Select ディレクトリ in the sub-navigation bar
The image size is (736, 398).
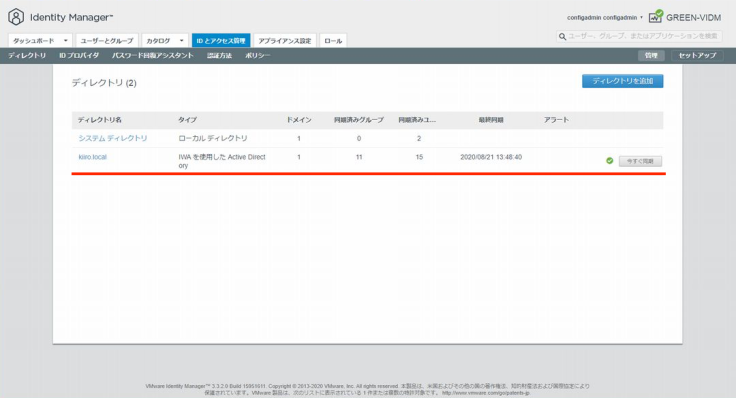tap(27, 55)
